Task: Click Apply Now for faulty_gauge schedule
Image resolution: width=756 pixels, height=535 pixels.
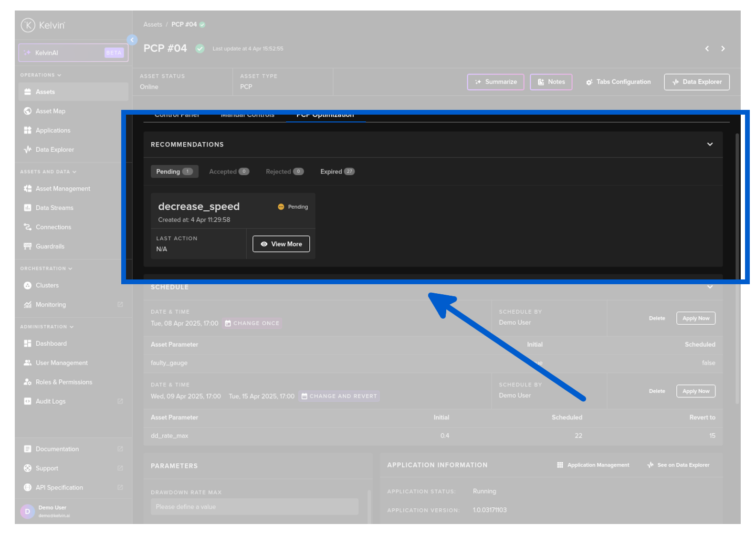Action: click(x=695, y=319)
